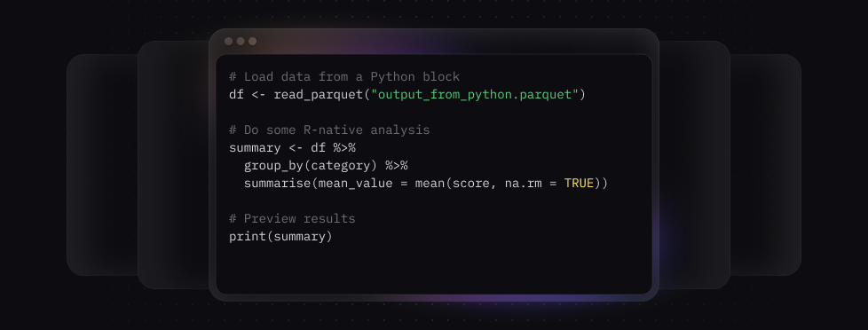Click the print(summary) line
This screenshot has width=868, height=330.
(280, 237)
